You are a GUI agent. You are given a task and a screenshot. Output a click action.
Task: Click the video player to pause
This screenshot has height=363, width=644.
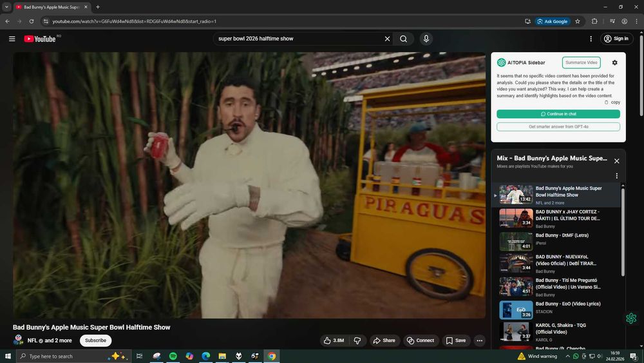coord(249,185)
